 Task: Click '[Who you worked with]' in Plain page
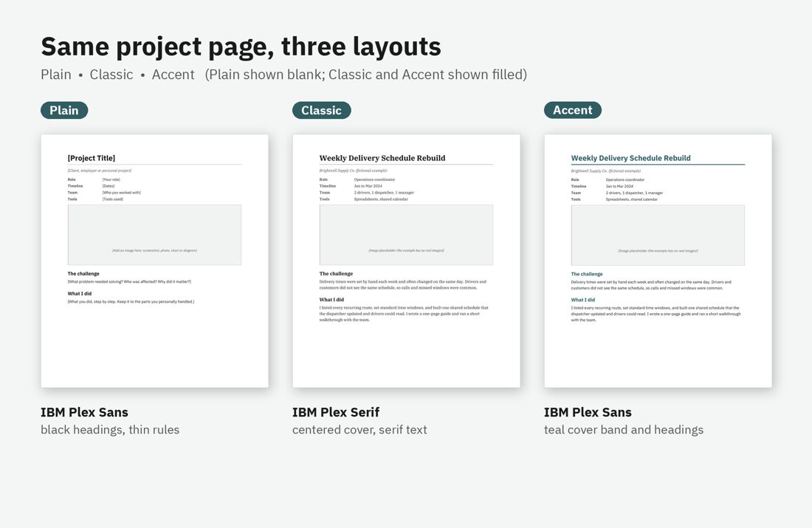121,193
